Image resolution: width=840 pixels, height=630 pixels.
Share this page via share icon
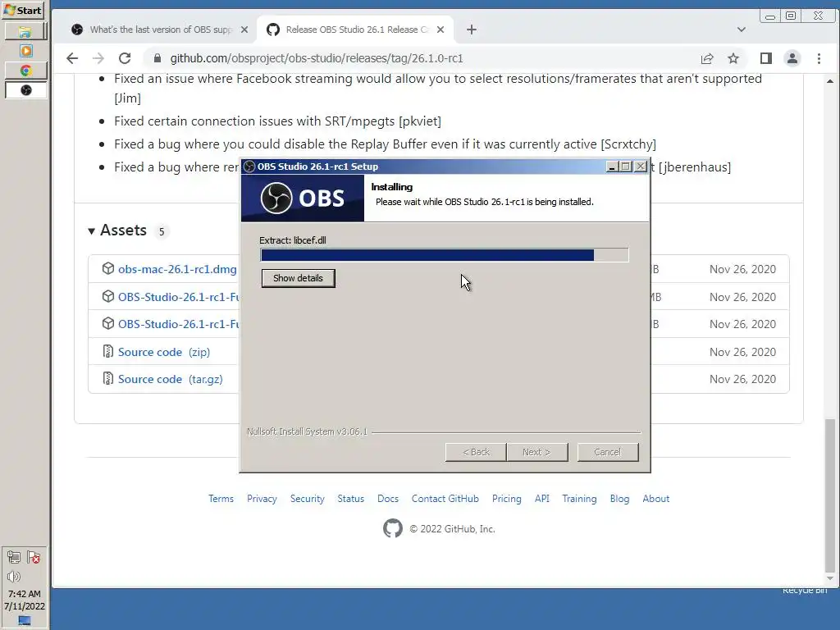pos(707,58)
